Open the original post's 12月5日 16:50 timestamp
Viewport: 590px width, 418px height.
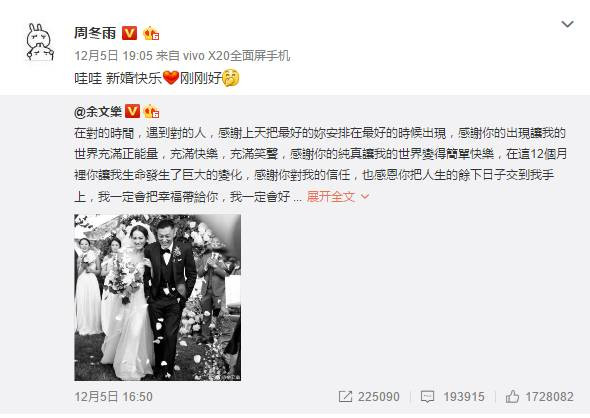113,397
